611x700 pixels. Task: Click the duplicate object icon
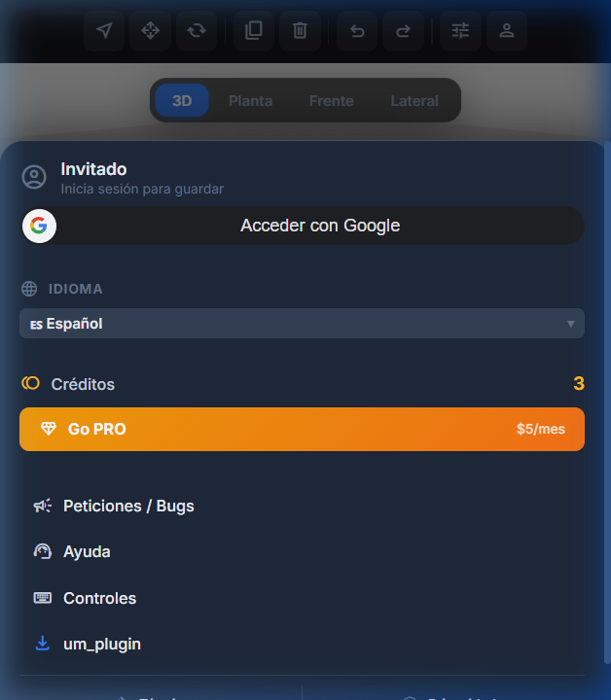coord(254,31)
